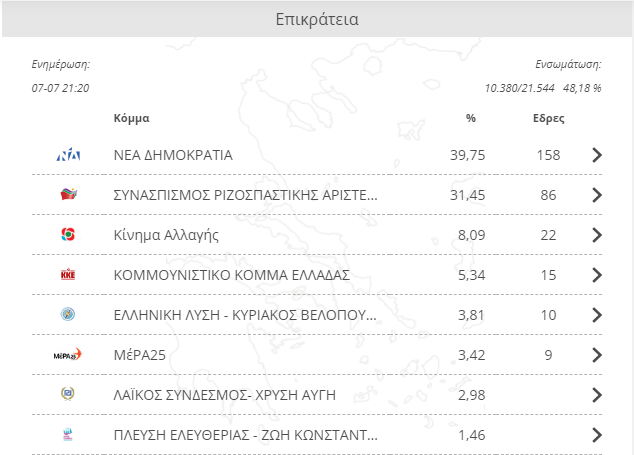
Task: Click the % column header
Action: [471, 118]
